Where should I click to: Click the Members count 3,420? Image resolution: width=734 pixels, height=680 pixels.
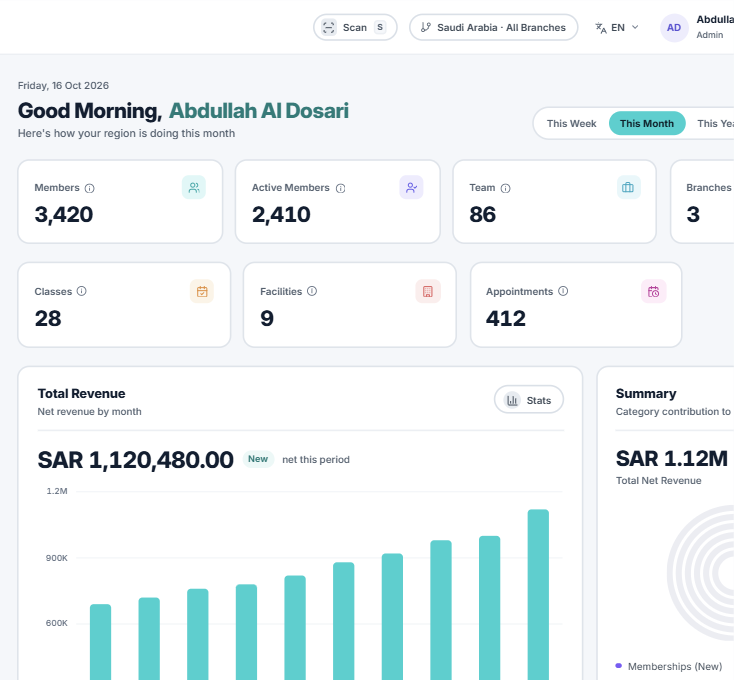(x=64, y=215)
